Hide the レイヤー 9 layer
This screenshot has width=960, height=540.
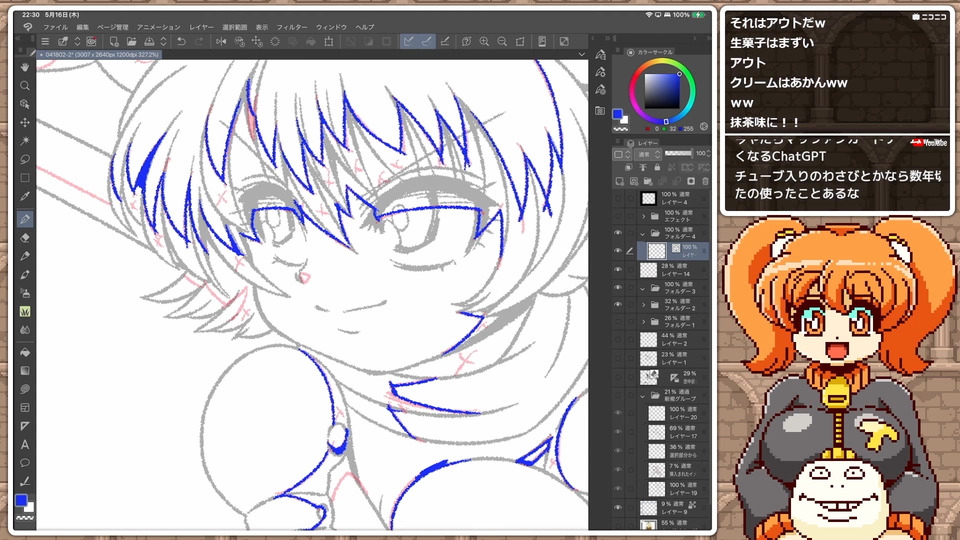coord(618,508)
